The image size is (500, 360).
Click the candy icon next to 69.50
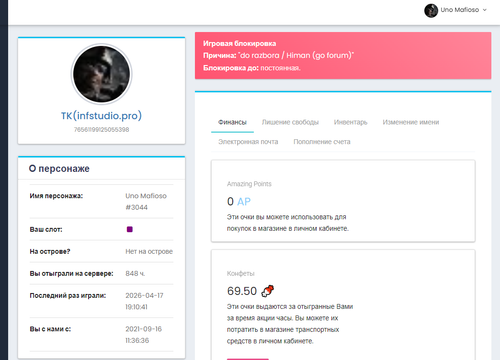click(x=267, y=291)
